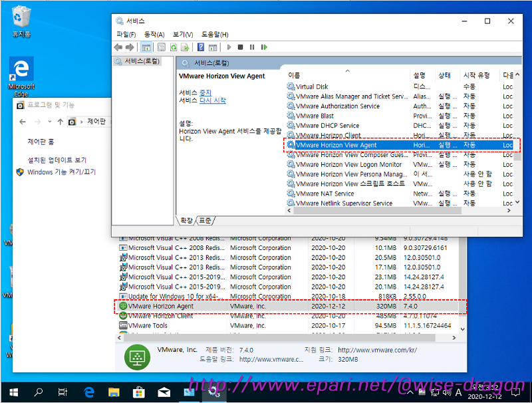The image size is (532, 403).
Task: Go back in Programs and Features window
Action: [x=23, y=122]
